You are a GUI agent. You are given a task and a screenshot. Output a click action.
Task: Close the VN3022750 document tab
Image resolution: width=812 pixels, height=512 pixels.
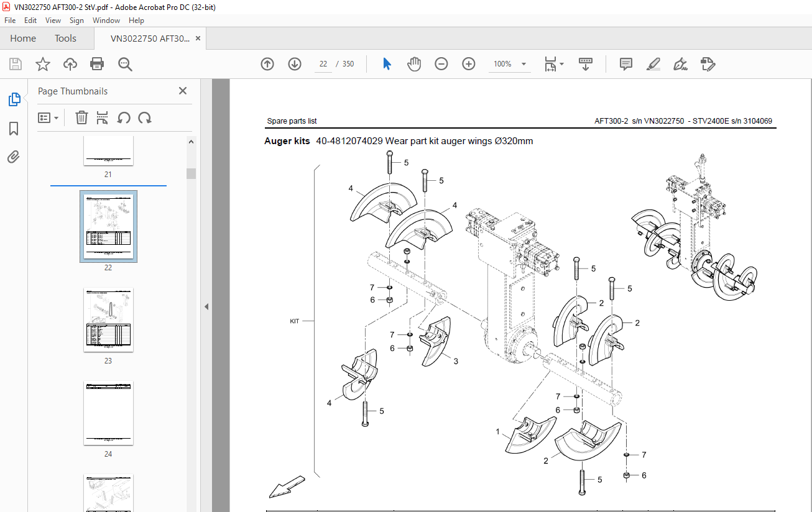point(198,39)
